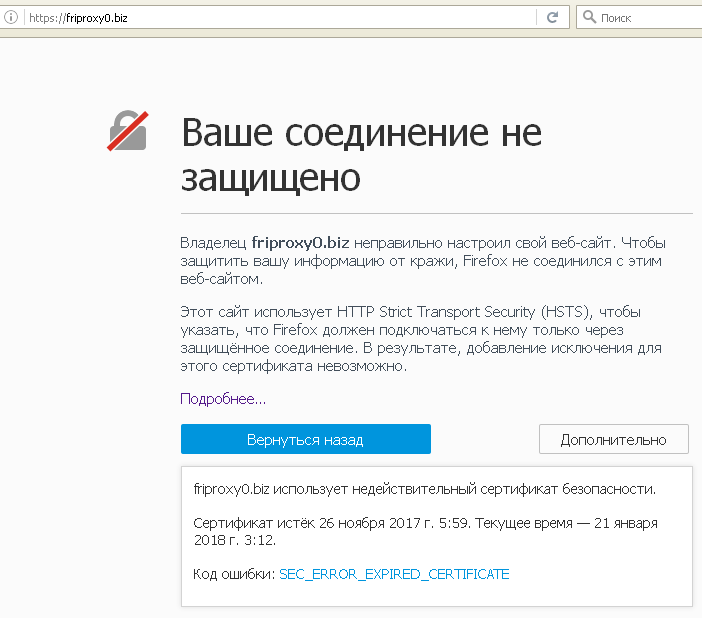Click the site information icon in address bar
This screenshot has width=702, height=618.
pyautogui.click(x=11, y=17)
